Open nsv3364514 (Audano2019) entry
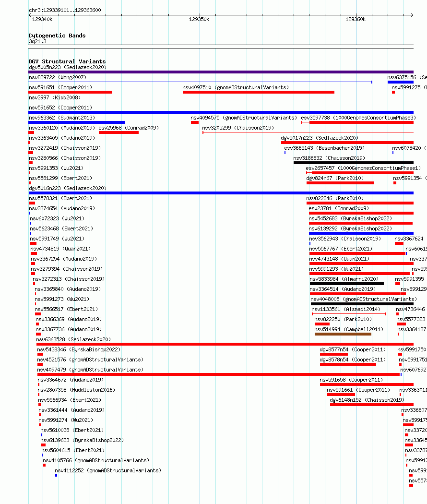The height and width of the screenshot is (504, 427). pyautogui.click(x=343, y=289)
